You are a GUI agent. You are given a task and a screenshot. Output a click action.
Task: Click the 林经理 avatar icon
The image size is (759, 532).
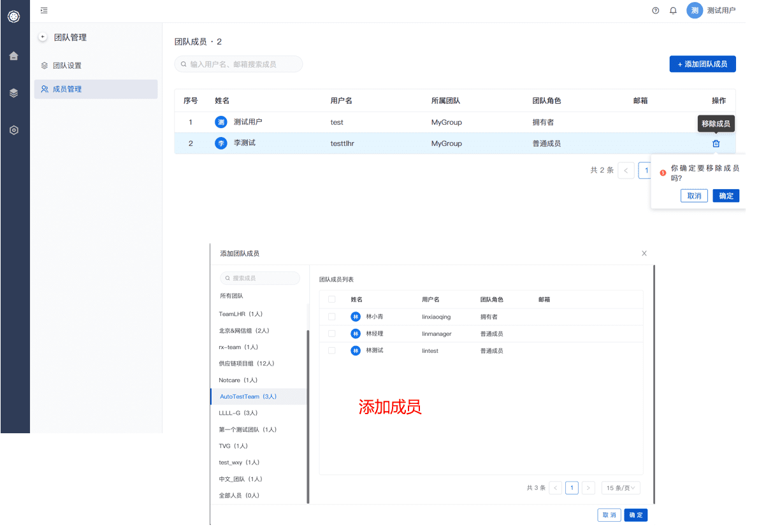(x=356, y=333)
